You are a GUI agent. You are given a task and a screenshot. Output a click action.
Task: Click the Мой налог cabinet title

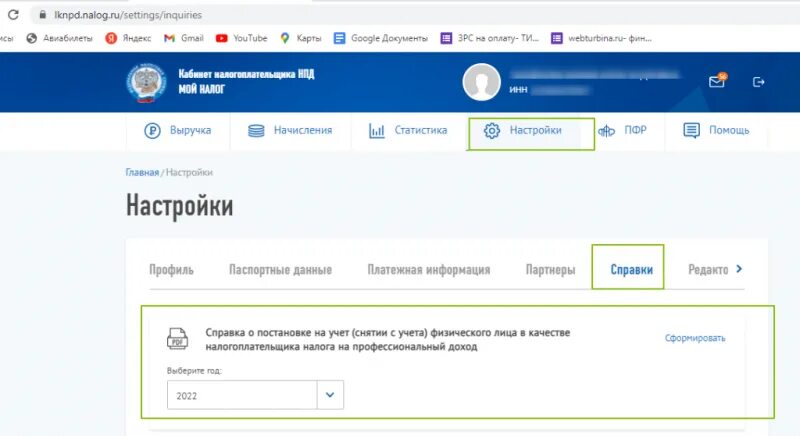pyautogui.click(x=246, y=82)
